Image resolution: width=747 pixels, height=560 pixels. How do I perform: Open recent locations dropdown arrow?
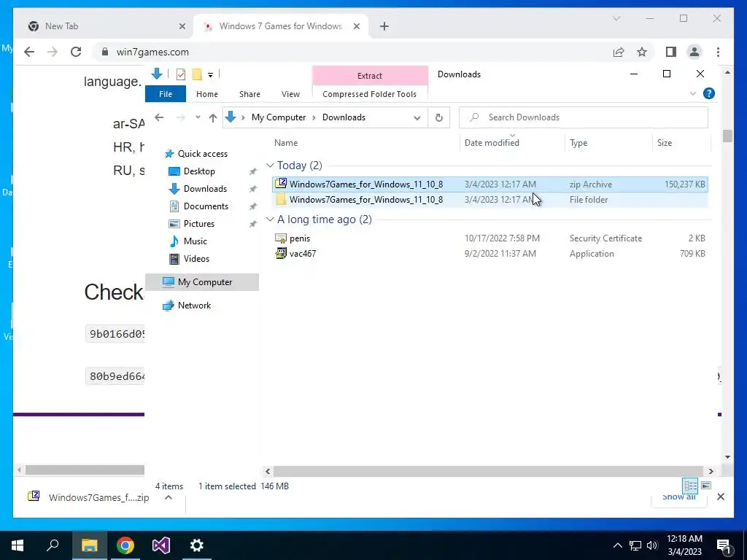click(198, 117)
